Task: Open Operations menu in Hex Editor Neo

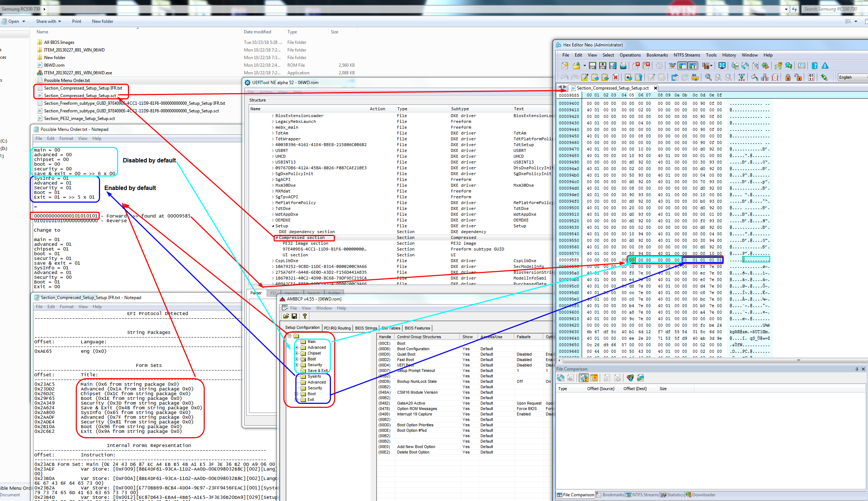Action: [630, 55]
